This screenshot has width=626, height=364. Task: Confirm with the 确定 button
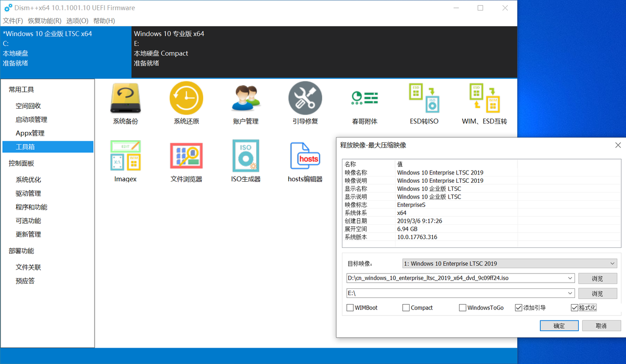click(559, 326)
